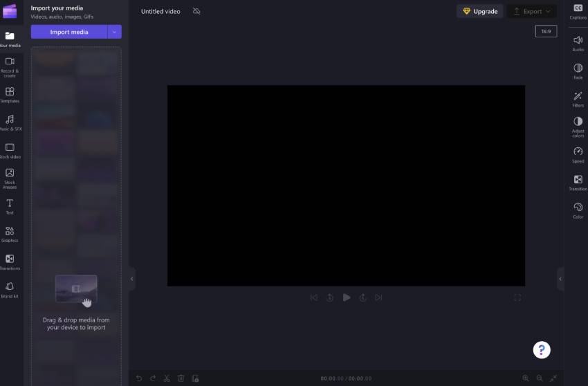Open the Captions panel

click(x=578, y=11)
